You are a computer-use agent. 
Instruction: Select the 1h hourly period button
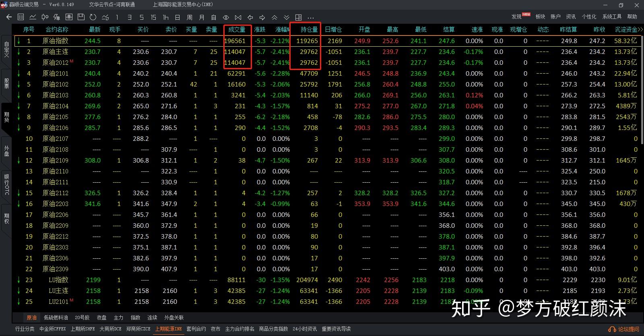point(165,17)
